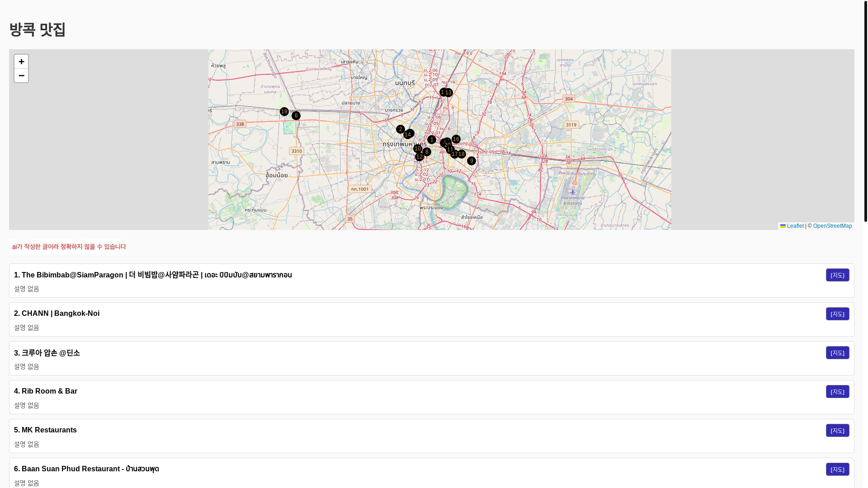Open map marker number 10
Screen dimensions: 868x488
tap(418, 149)
